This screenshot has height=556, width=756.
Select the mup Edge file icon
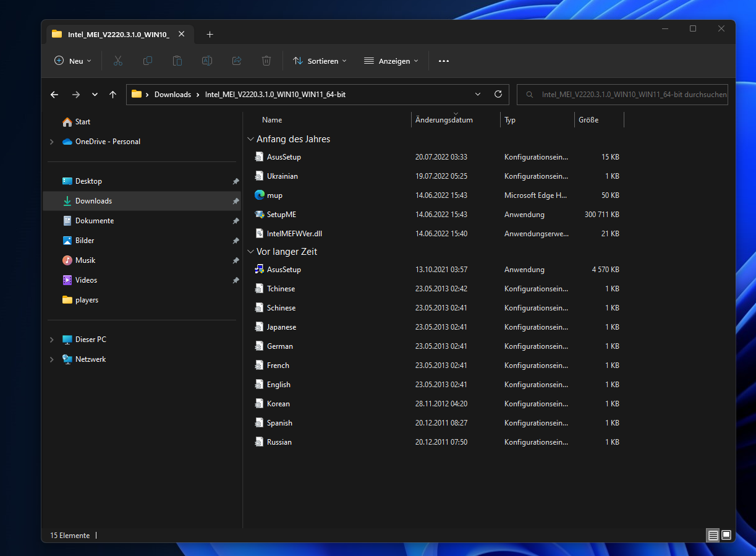click(x=260, y=195)
